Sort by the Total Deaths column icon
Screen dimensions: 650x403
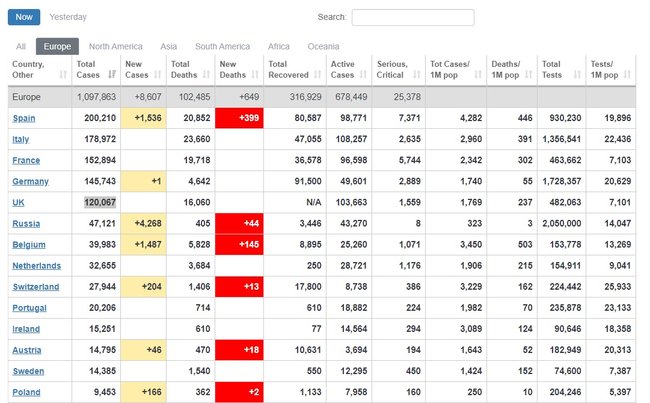point(206,75)
